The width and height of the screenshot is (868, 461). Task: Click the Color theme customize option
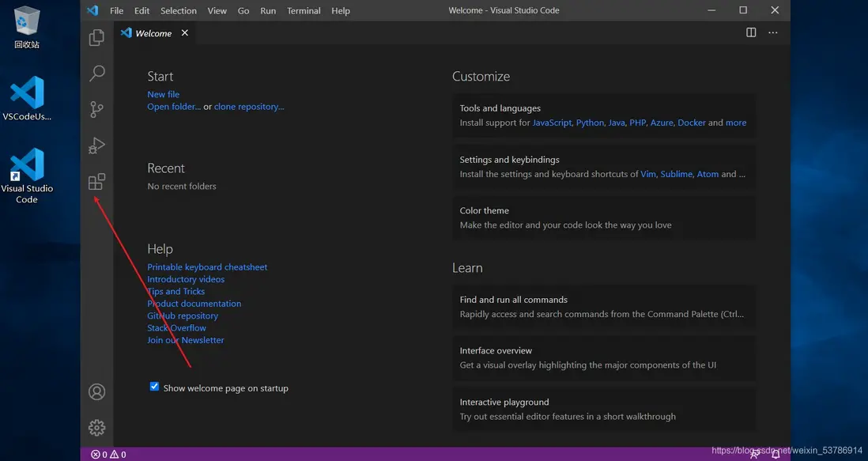click(604, 217)
